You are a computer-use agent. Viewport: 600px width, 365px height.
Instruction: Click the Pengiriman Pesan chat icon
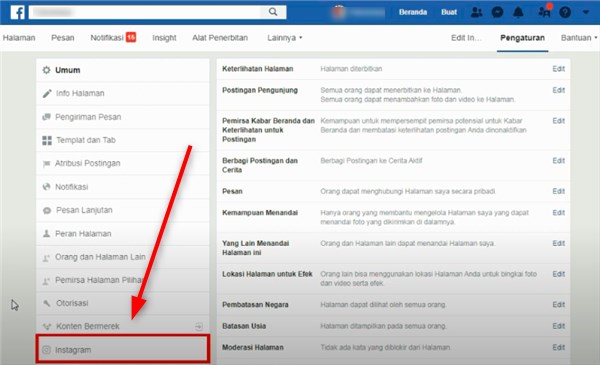coord(46,117)
